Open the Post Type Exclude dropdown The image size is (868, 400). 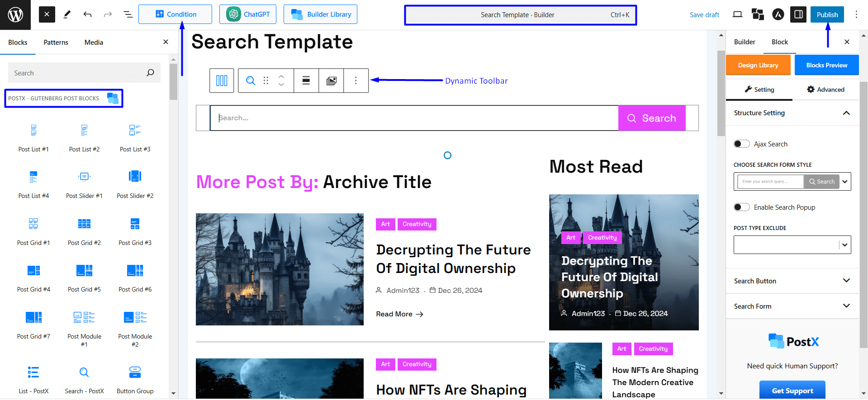pyautogui.click(x=792, y=245)
